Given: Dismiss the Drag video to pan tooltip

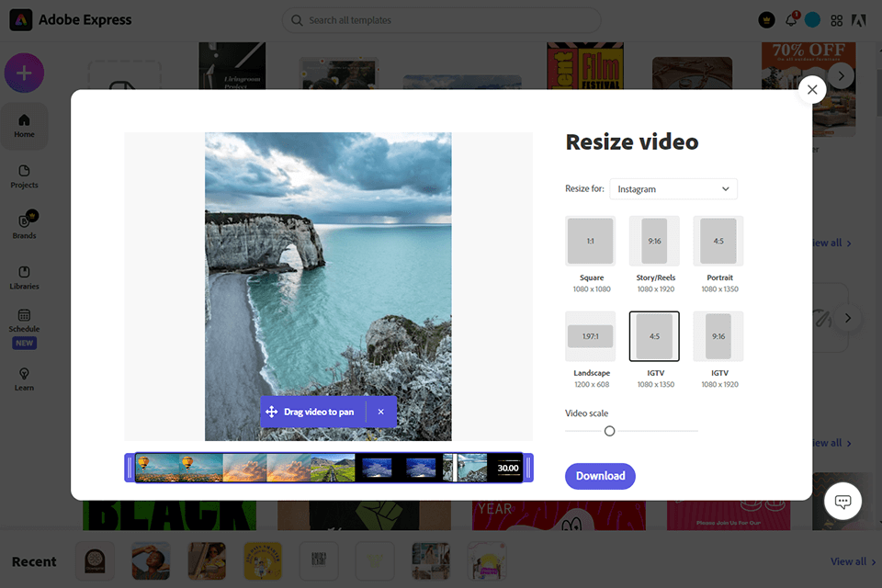Looking at the screenshot, I should (x=381, y=413).
